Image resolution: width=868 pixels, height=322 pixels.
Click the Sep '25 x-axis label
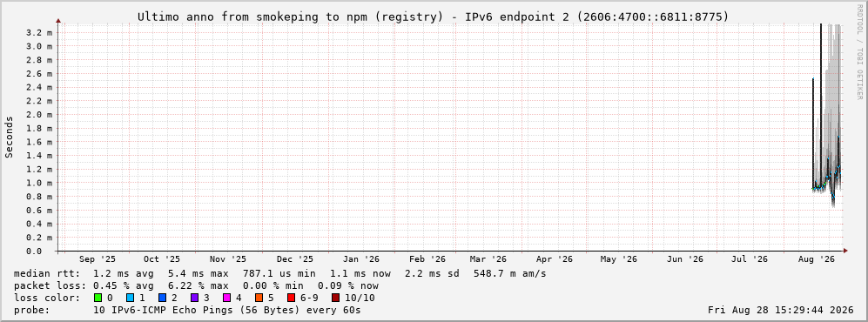point(98,259)
